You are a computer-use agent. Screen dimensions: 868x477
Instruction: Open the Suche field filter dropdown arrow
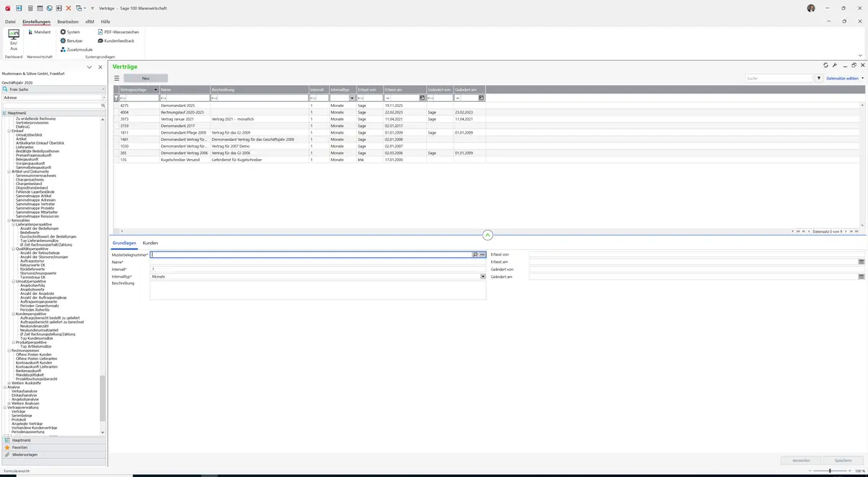pyautogui.click(x=819, y=78)
